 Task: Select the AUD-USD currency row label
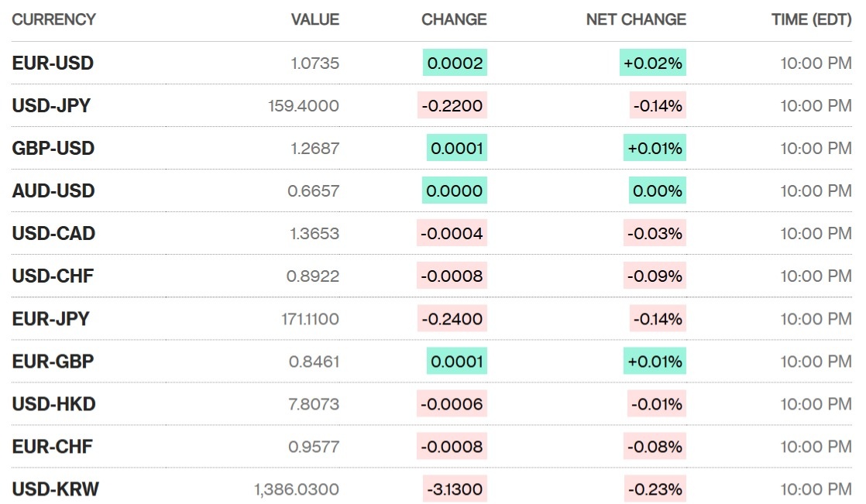[x=53, y=191]
